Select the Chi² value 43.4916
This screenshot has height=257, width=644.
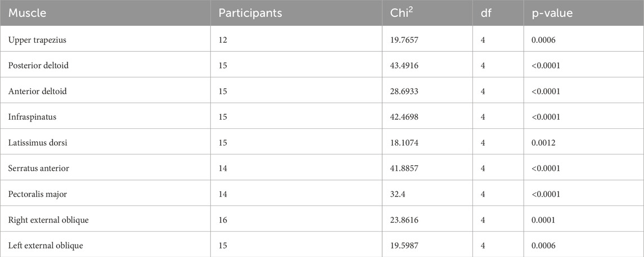[404, 65]
